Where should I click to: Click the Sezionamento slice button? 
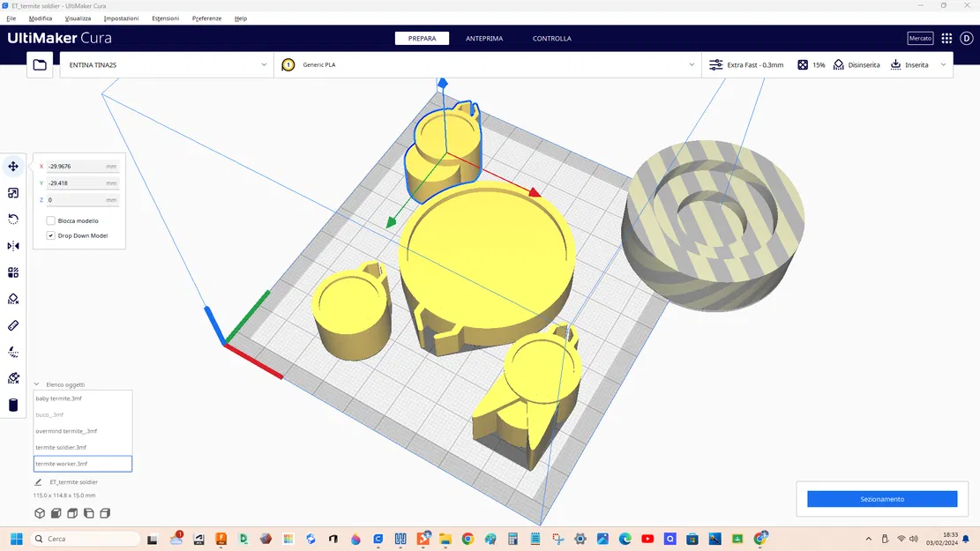click(880, 498)
